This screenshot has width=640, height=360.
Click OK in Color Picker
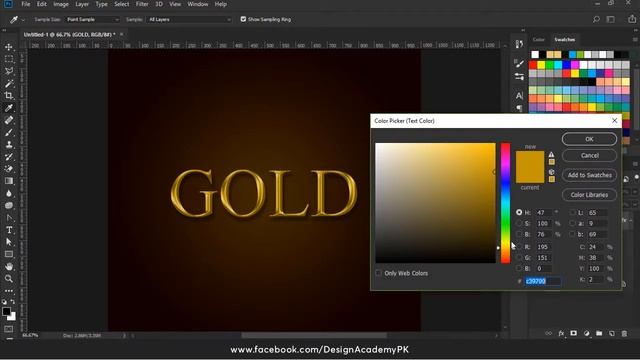click(x=589, y=139)
